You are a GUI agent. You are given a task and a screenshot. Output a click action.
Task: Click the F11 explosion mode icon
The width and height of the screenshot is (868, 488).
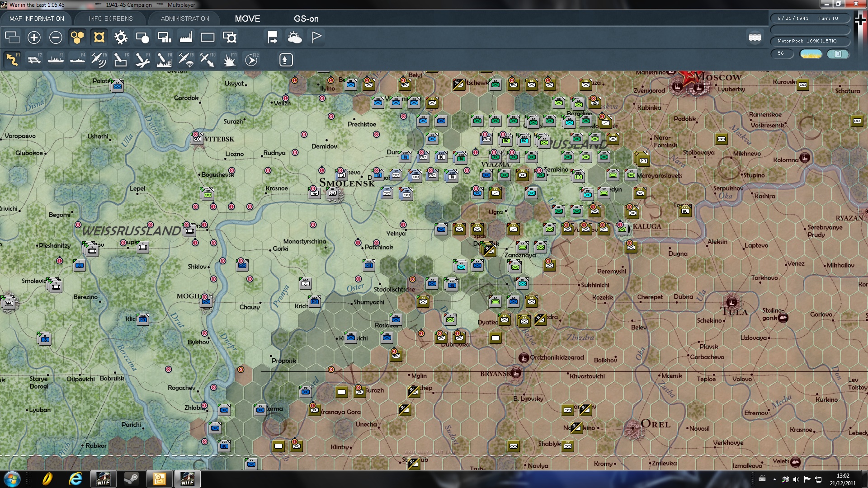[230, 60]
